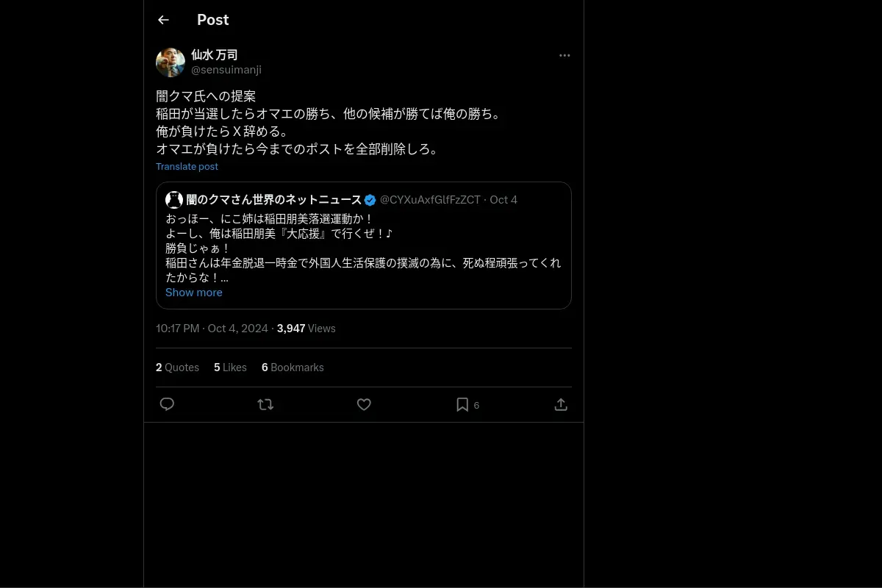This screenshot has width=882, height=588.
Task: Bookmark the post with the bookmark icon
Action: coord(462,404)
